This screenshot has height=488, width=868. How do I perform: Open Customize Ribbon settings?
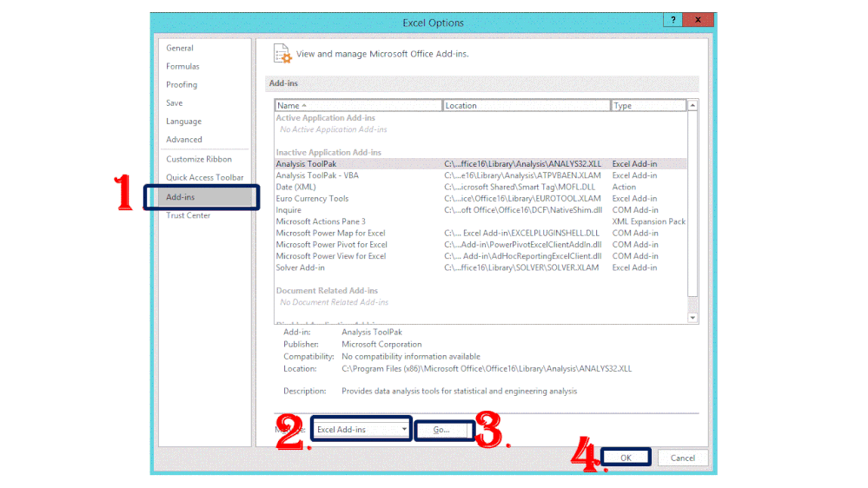[199, 160]
